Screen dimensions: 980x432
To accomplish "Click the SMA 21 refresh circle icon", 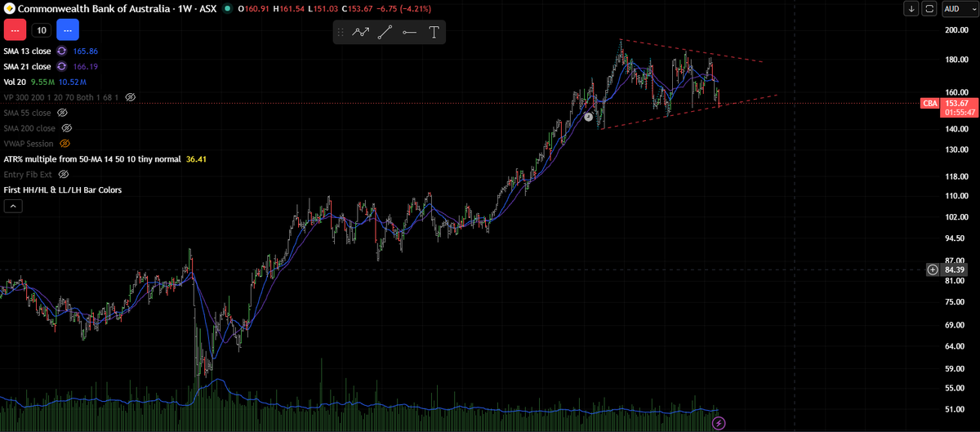I will (x=60, y=66).
